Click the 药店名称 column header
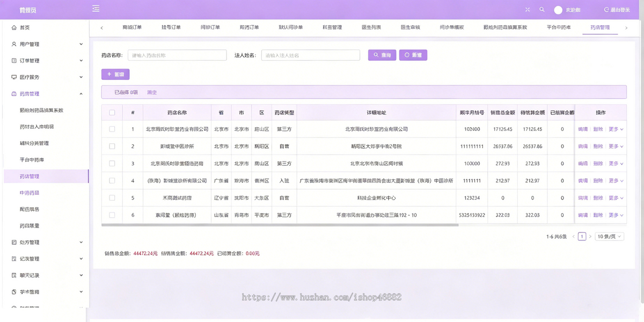Viewport: 644px width, 322px height. (177, 113)
